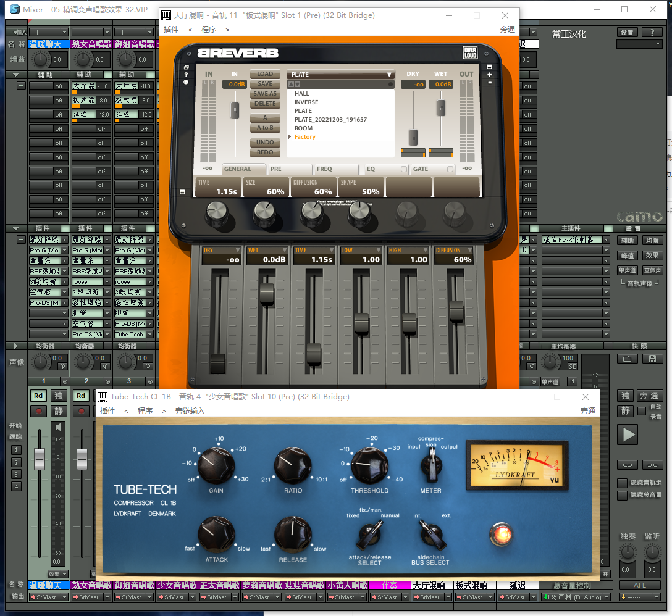Enable the GATE checkbox in BREVERB
This screenshot has height=616, width=672.
tap(450, 169)
